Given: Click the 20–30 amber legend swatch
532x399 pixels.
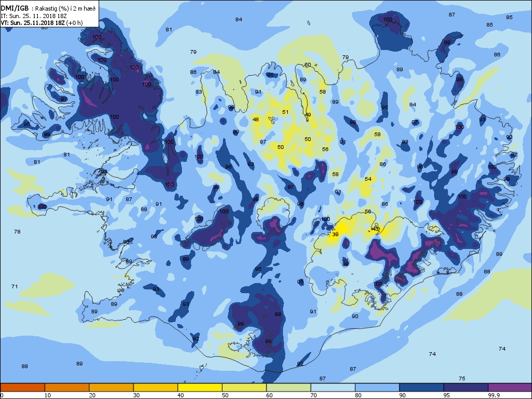Looking at the screenshot, I should (x=111, y=387).
